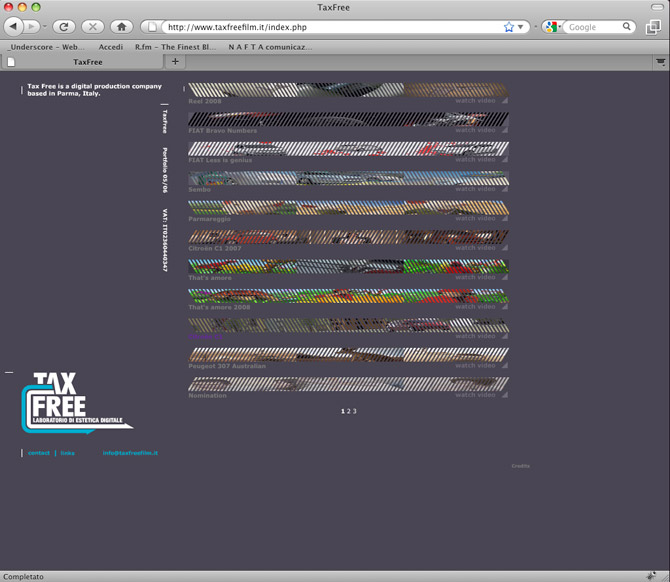Click the browser Forward arrow button
The width and height of the screenshot is (670, 582).
tap(31, 26)
